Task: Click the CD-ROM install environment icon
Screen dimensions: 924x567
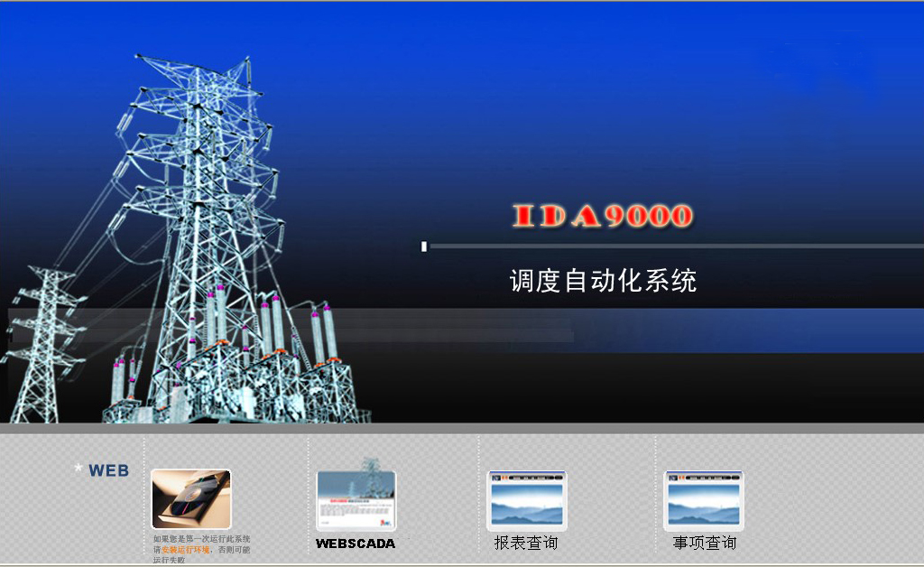Action: point(190,498)
